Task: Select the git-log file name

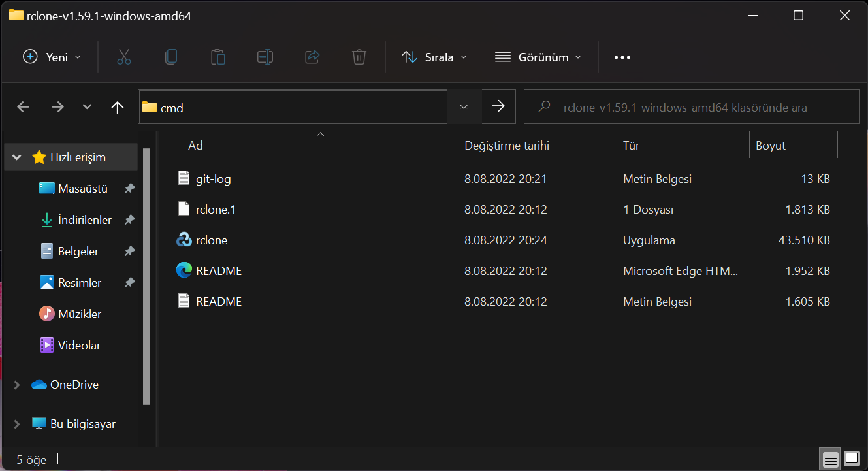Action: pyautogui.click(x=214, y=178)
